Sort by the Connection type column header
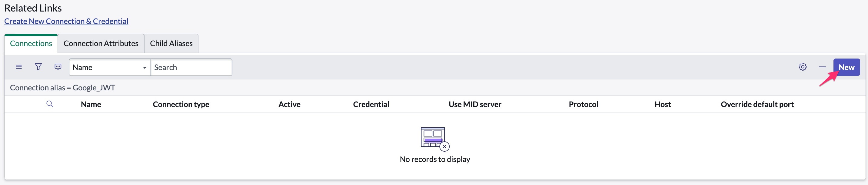 181,104
